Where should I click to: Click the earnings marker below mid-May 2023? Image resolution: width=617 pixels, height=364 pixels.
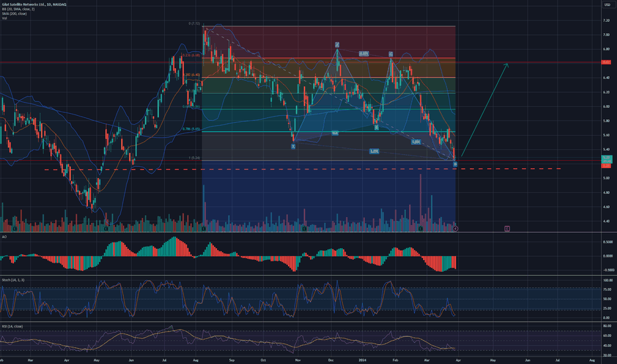tap(106, 228)
